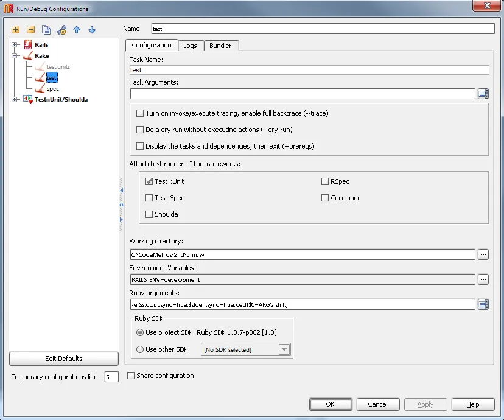This screenshot has height=420, width=504.
Task: Click the Environment Variables field
Action: pyautogui.click(x=303, y=279)
